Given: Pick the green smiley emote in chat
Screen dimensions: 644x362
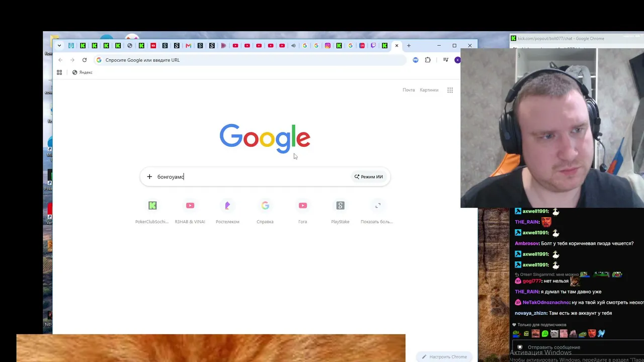Looking at the screenshot, I should (545, 333).
